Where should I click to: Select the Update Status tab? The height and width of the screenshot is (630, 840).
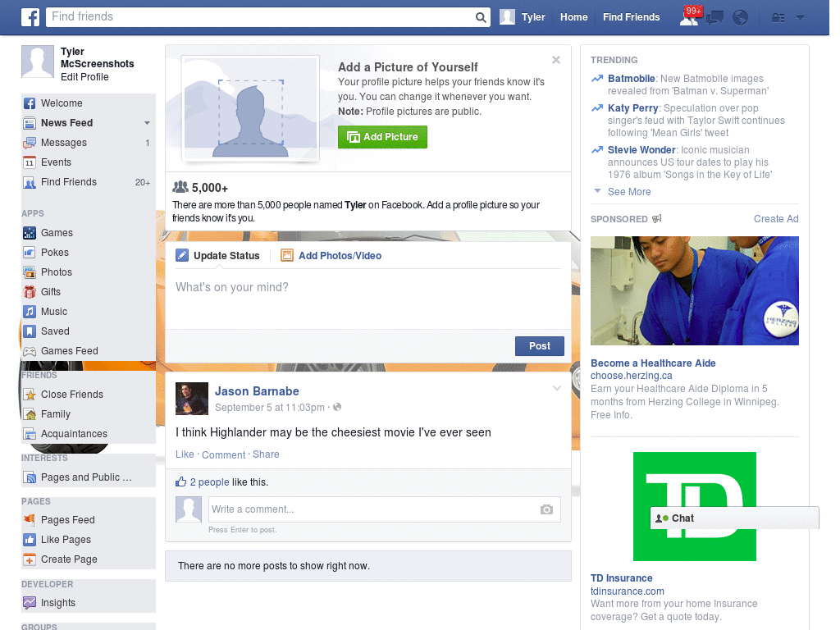pos(217,256)
